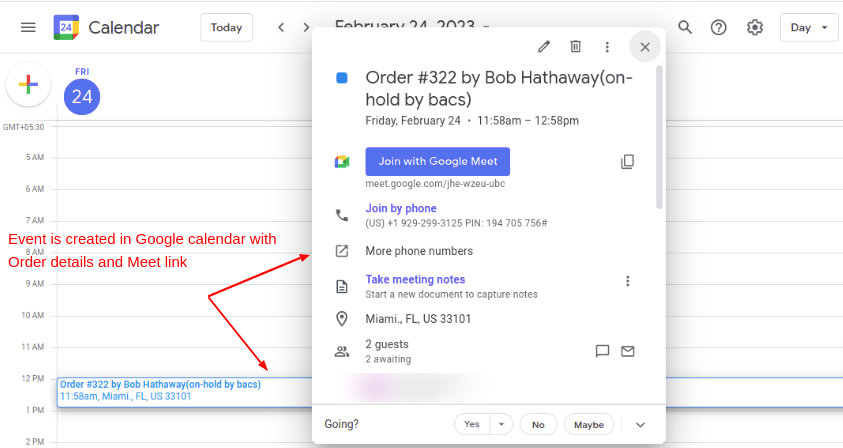
Task: Respond Yes to the event invitation
Action: tap(472, 424)
